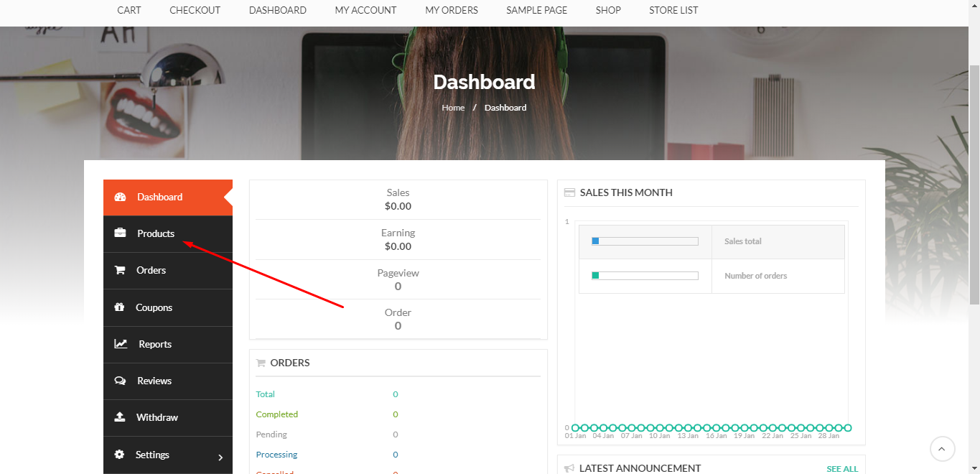The image size is (980, 474).
Task: Click the Earning stat label
Action: [x=398, y=233]
